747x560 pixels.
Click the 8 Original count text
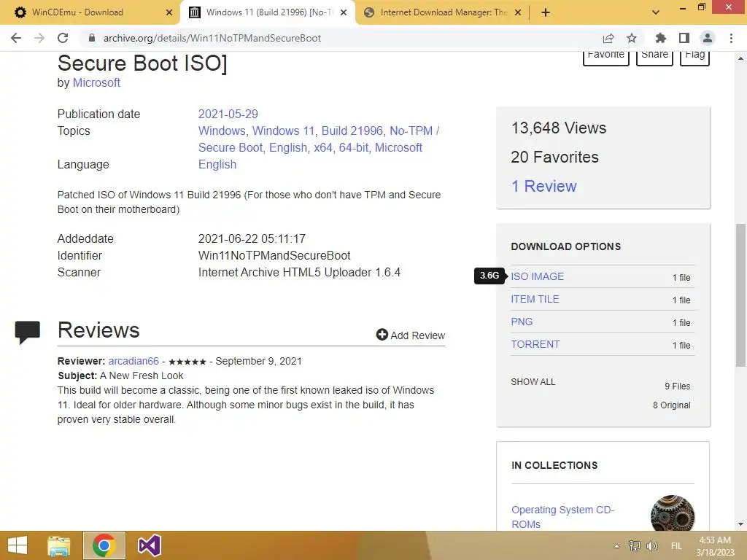[x=672, y=405]
